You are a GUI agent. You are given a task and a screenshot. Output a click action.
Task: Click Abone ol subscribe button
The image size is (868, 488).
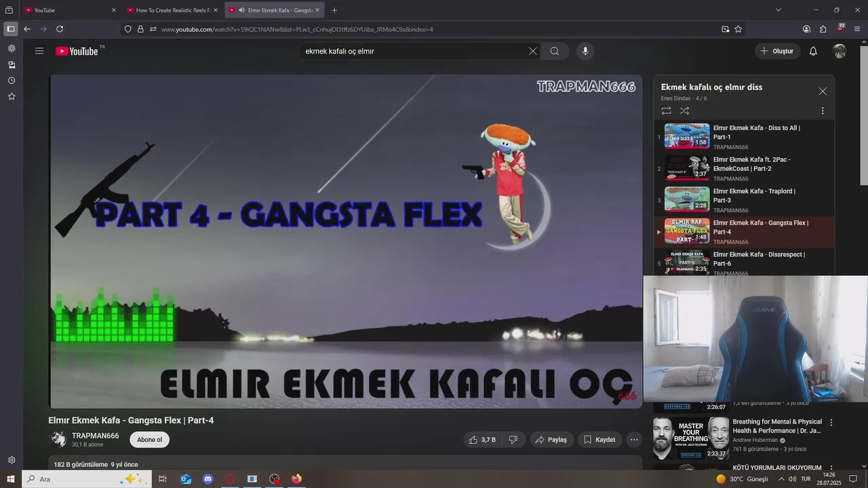click(x=150, y=439)
